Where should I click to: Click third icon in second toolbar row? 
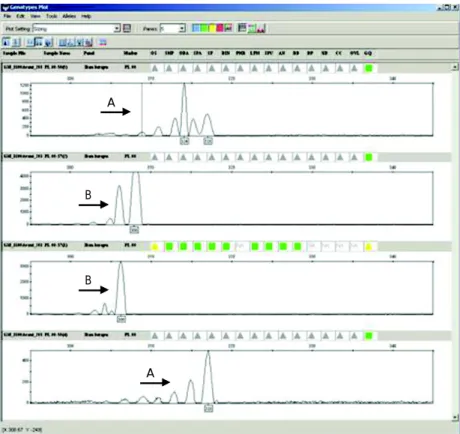pyautogui.click(x=30, y=42)
